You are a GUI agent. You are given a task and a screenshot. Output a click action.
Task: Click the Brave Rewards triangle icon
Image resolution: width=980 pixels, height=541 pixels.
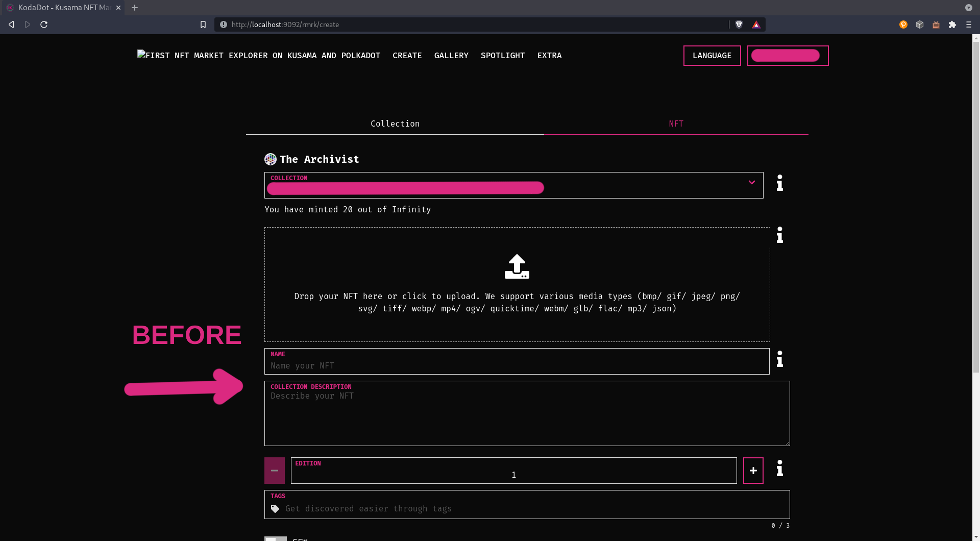756,24
